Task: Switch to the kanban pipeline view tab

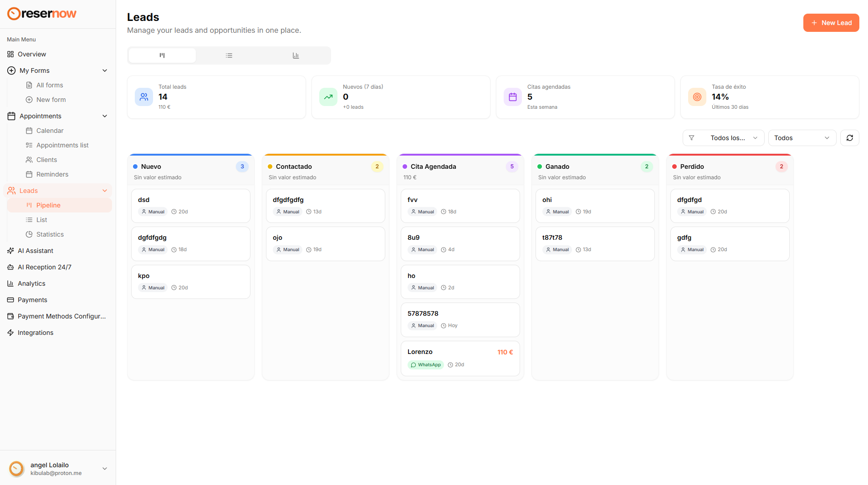Action: click(162, 56)
